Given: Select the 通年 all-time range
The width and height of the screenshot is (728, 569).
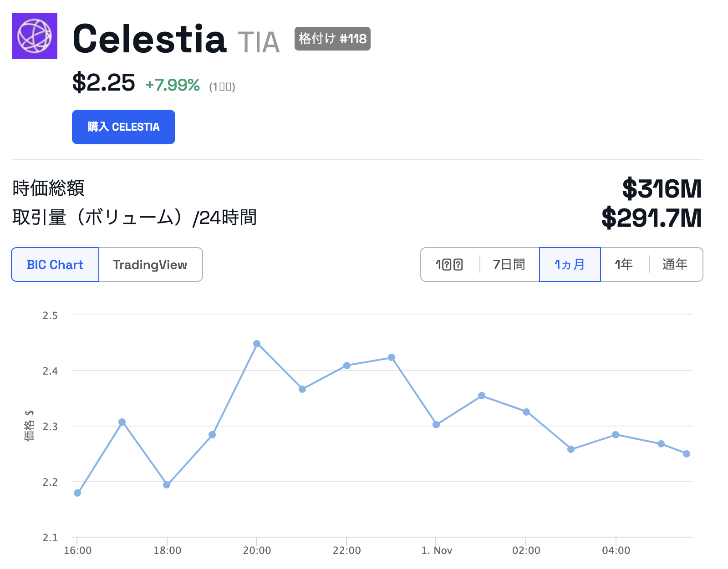Looking at the screenshot, I should [x=675, y=264].
